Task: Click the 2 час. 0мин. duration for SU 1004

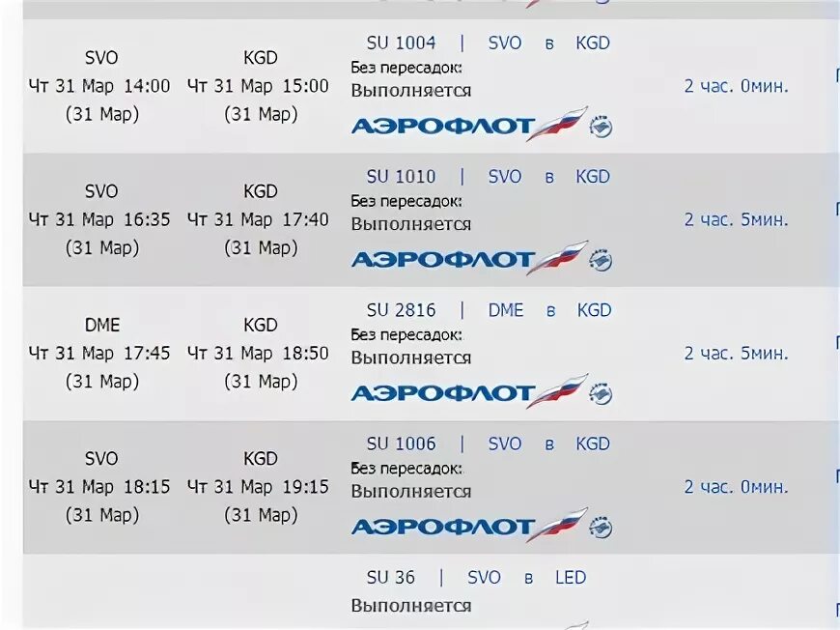Action: tap(736, 86)
